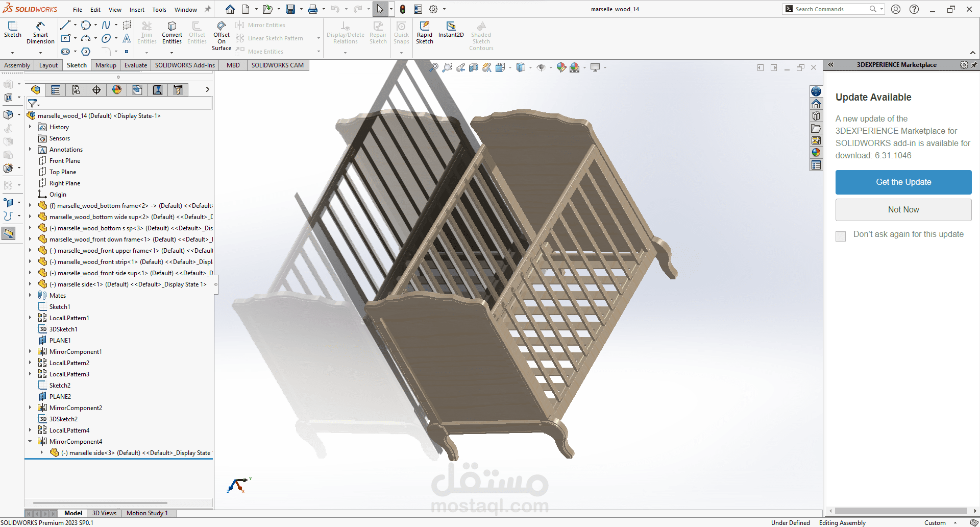Open the Sketch dropdown arrow
Image resolution: width=980 pixels, height=527 pixels.
(x=13, y=52)
